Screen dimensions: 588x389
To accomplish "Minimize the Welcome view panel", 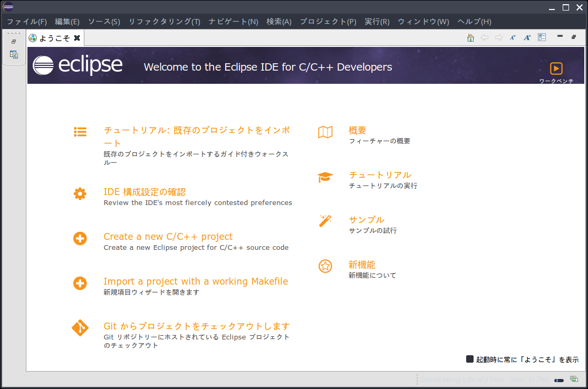I will [560, 36].
